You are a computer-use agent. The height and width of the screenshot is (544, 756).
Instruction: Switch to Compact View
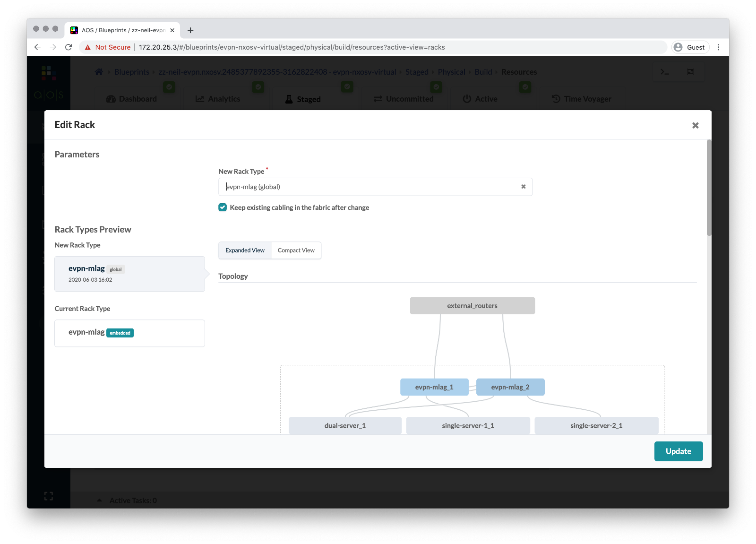click(296, 250)
